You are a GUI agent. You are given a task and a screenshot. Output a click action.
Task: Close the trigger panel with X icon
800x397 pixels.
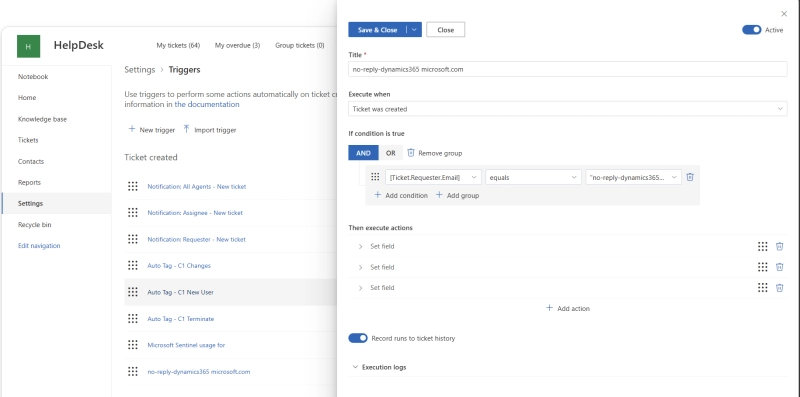tap(784, 14)
